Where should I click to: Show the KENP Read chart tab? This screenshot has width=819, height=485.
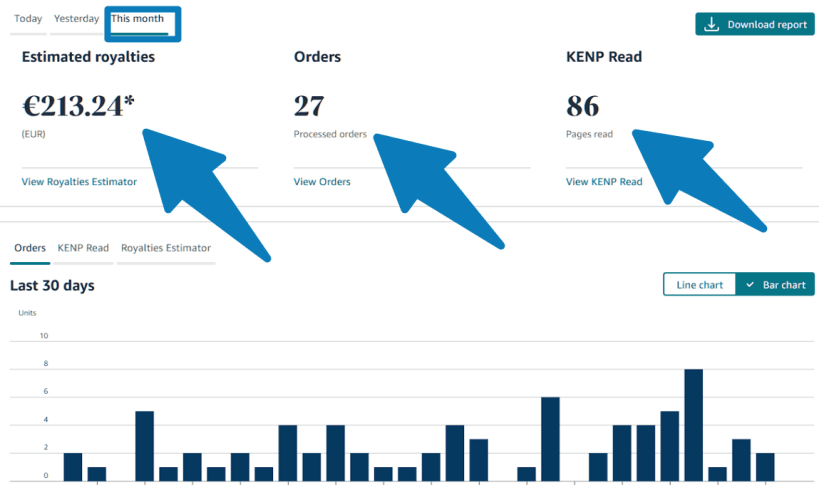pyautogui.click(x=83, y=248)
